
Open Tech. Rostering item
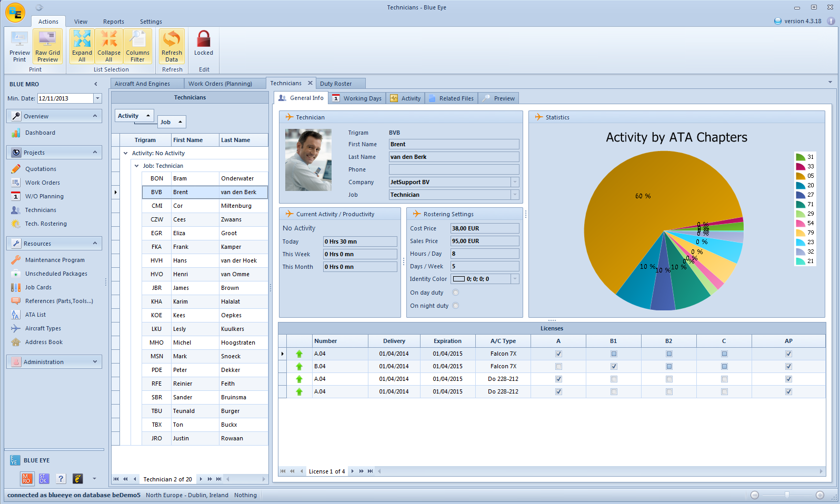pos(46,224)
